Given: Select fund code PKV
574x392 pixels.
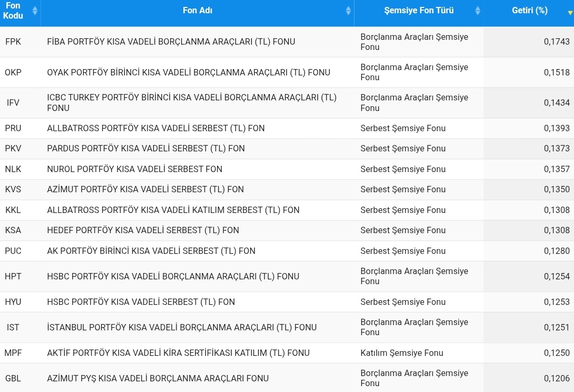Looking at the screenshot, I should click(13, 149).
